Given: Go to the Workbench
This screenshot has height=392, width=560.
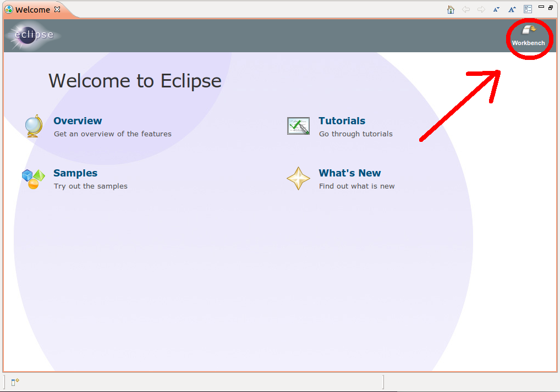Looking at the screenshot, I should (x=528, y=36).
